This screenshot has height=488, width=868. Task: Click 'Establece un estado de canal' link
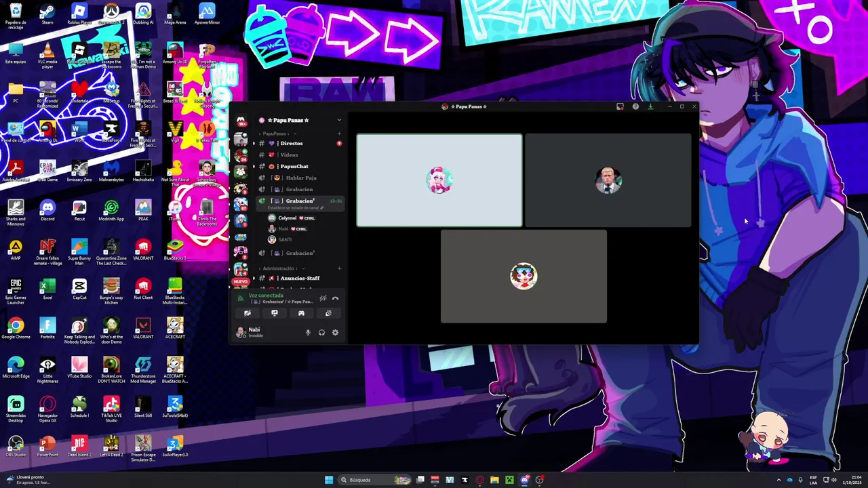(295, 207)
